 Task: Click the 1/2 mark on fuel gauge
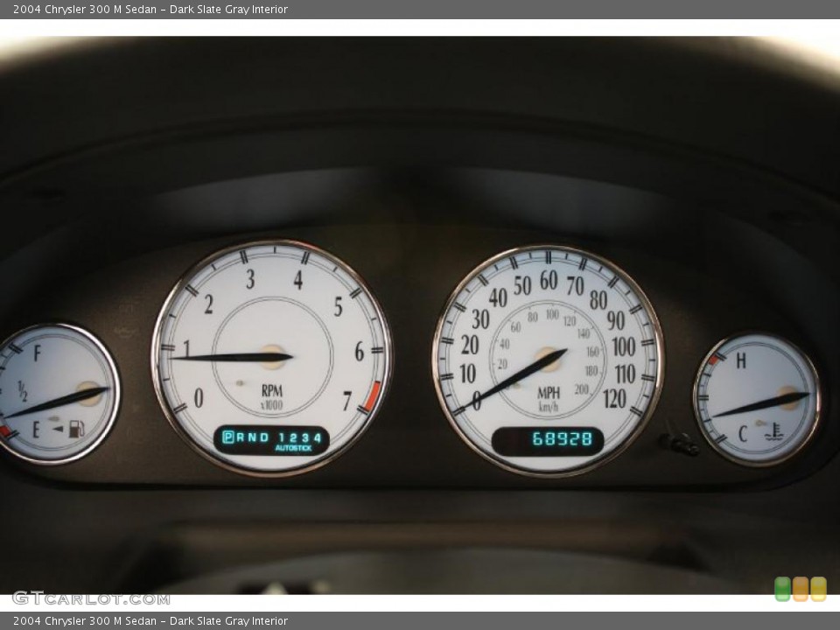click(x=22, y=391)
